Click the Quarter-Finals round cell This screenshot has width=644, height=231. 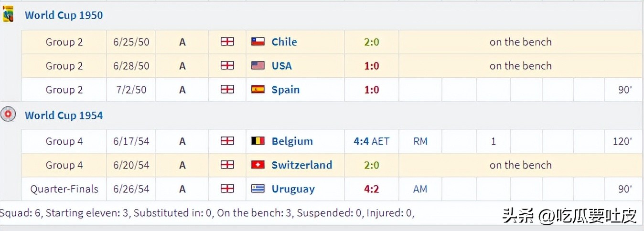pos(64,189)
